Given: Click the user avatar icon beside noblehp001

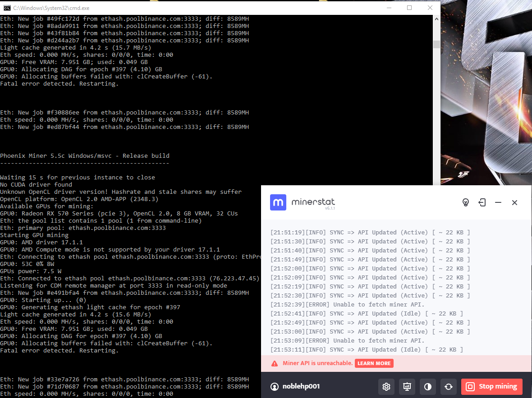Looking at the screenshot, I should point(274,386).
